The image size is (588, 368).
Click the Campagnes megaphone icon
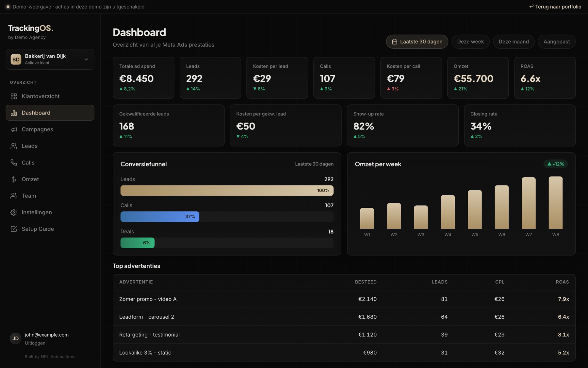[14, 130]
